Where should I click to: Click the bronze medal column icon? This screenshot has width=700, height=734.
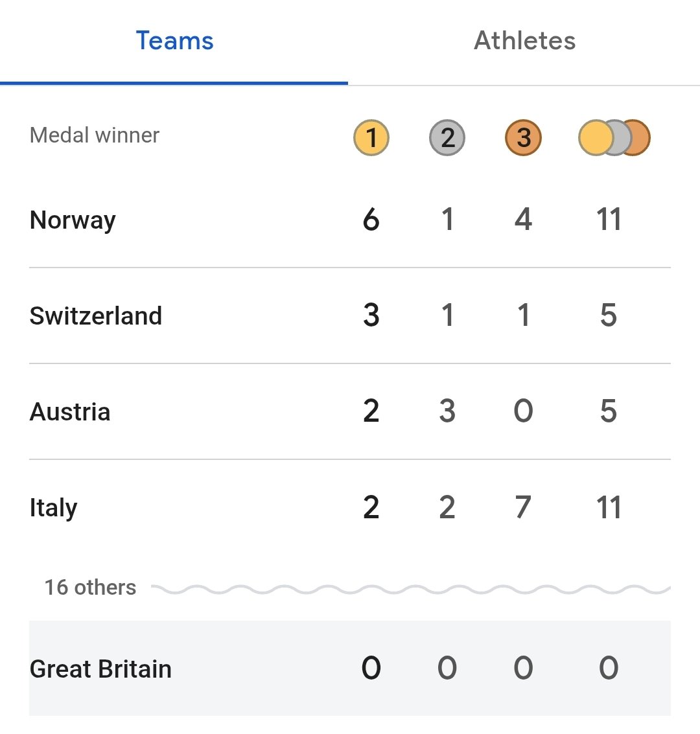coord(523,138)
